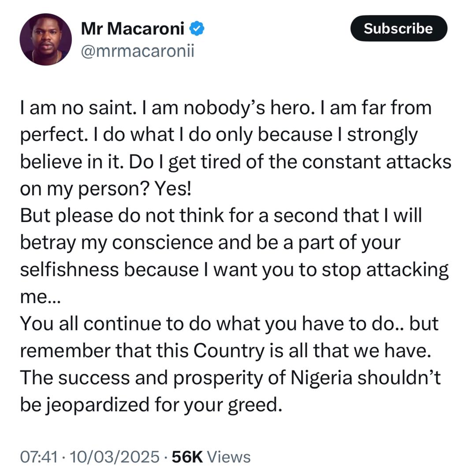Open Mr Macaroni's profile picture
This screenshot has height=476, width=476.
coord(46,40)
